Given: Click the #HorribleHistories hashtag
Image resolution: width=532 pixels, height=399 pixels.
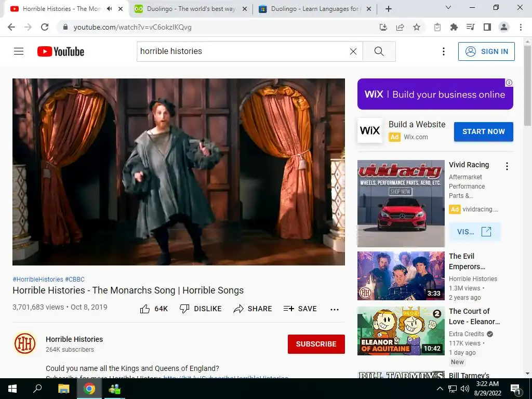Looking at the screenshot, I should pyautogui.click(x=37, y=279).
